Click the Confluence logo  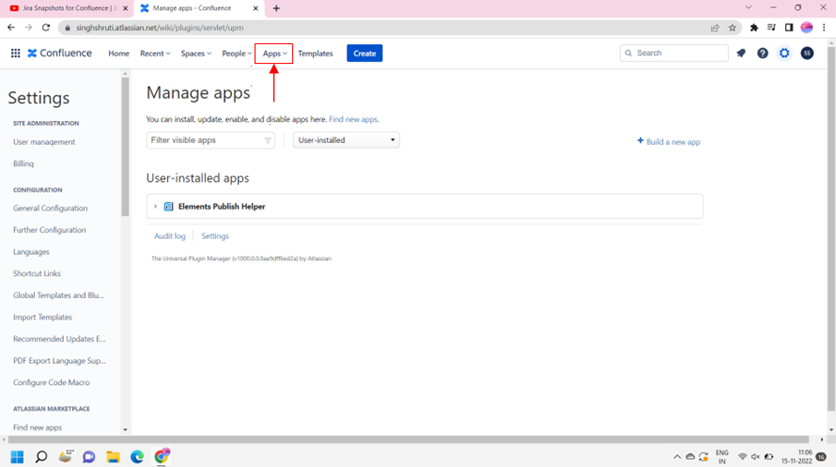coord(60,53)
